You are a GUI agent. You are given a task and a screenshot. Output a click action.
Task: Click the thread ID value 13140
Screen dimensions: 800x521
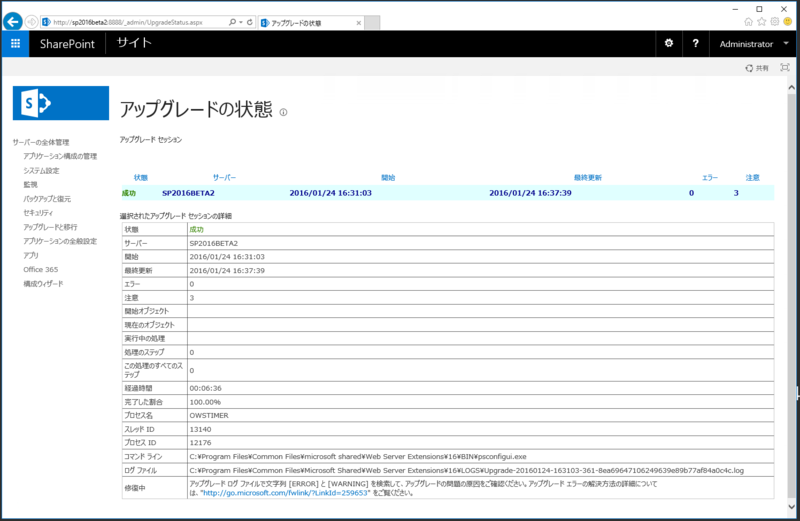pos(200,429)
